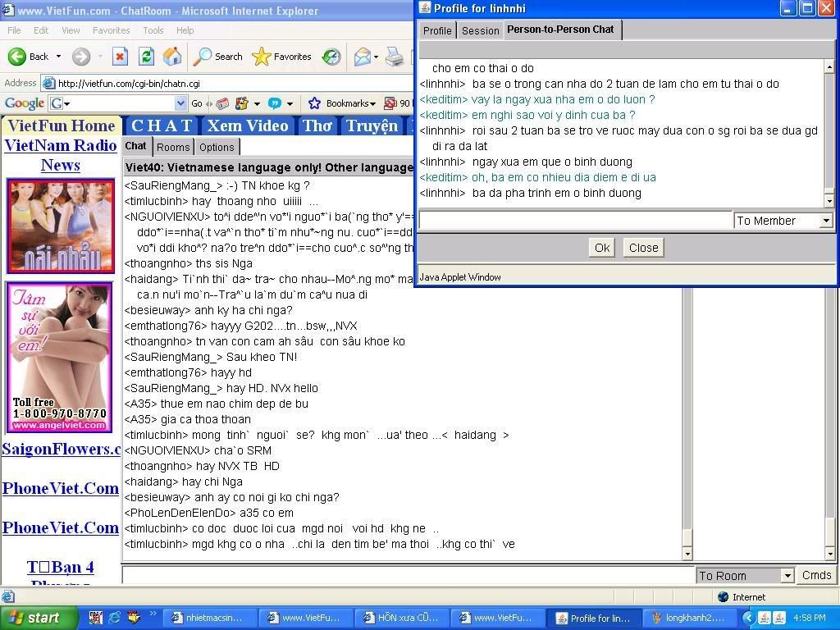Show hidden tray icons with the arrow
This screenshot has height=630, width=840.
pos(749,618)
